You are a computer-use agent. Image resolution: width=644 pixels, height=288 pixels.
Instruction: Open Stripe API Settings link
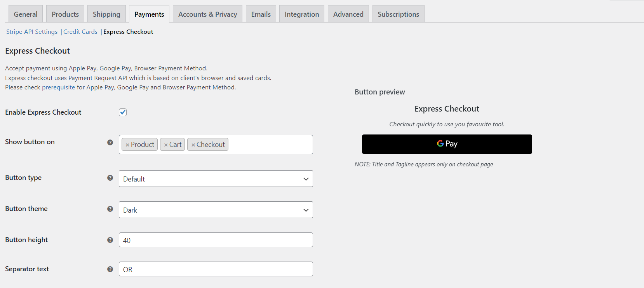pyautogui.click(x=32, y=32)
